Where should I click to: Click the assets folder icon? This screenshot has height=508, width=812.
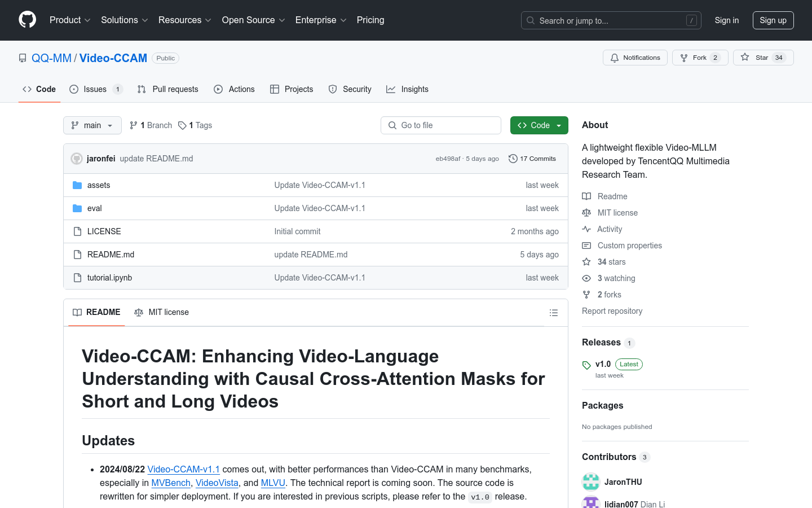coord(77,185)
